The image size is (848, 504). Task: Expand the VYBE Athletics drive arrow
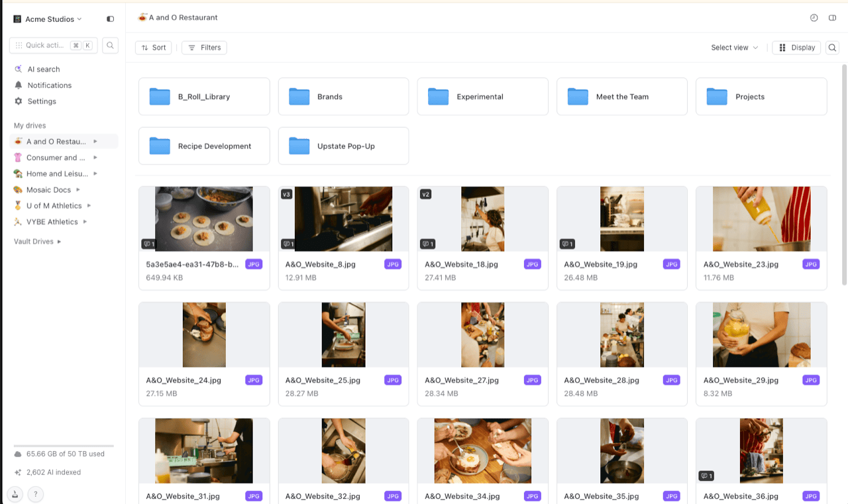click(85, 222)
